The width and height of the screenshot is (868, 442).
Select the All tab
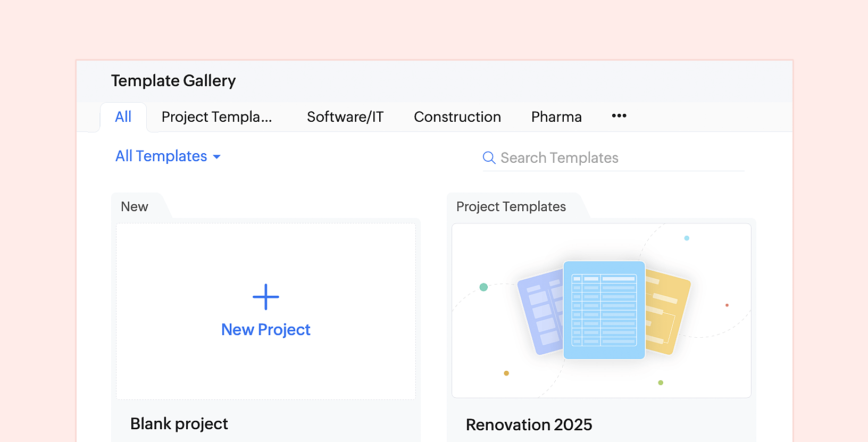[123, 116]
